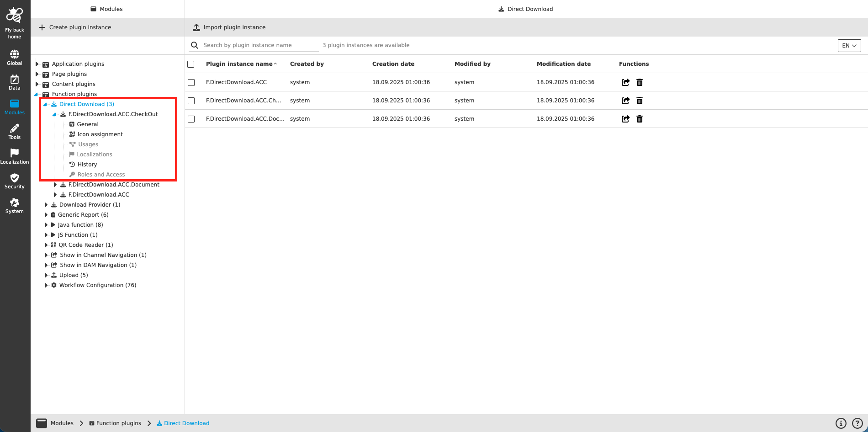868x432 pixels.
Task: Collapse the Direct Download tree node
Action: (x=45, y=104)
